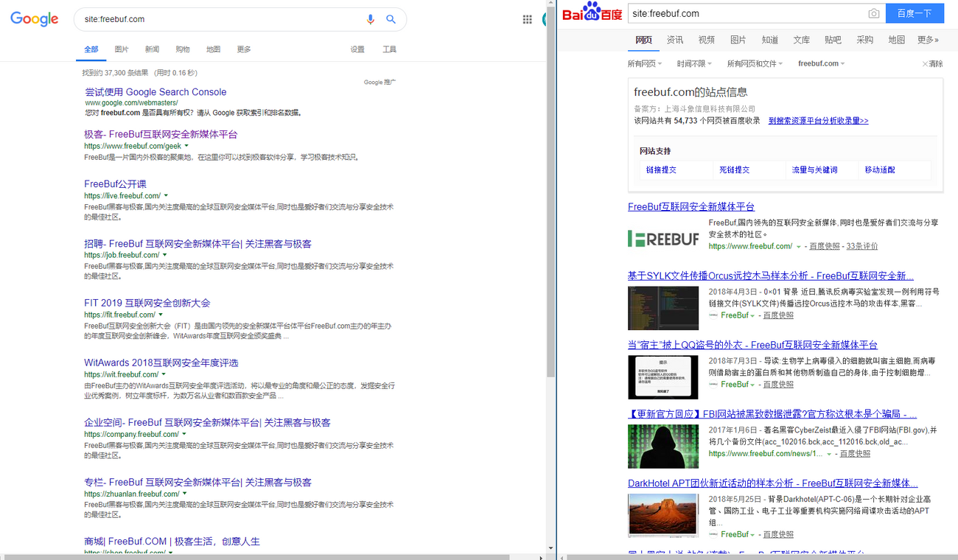Open FIT 2019 互联网安全创新大会 result
Image resolution: width=958 pixels, height=560 pixels.
(147, 303)
